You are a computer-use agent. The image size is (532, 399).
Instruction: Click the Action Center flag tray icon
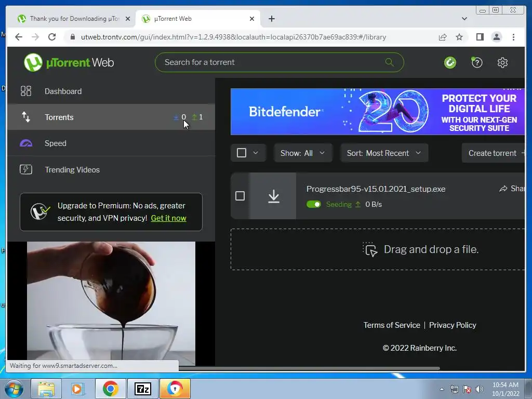point(467,389)
